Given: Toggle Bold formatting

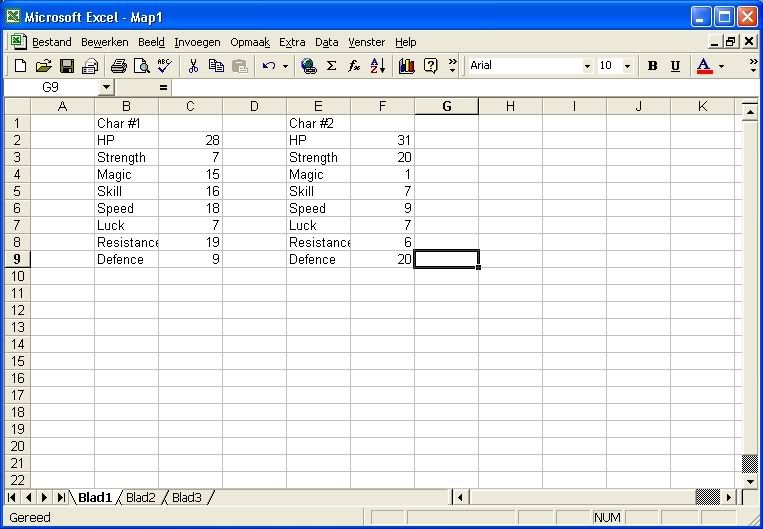Looking at the screenshot, I should (652, 66).
